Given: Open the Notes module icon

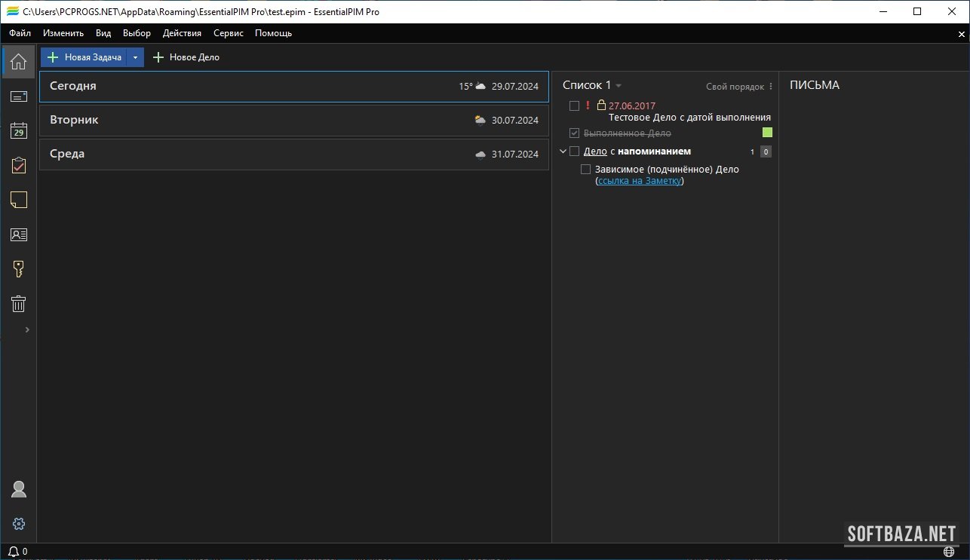Looking at the screenshot, I should click(19, 200).
